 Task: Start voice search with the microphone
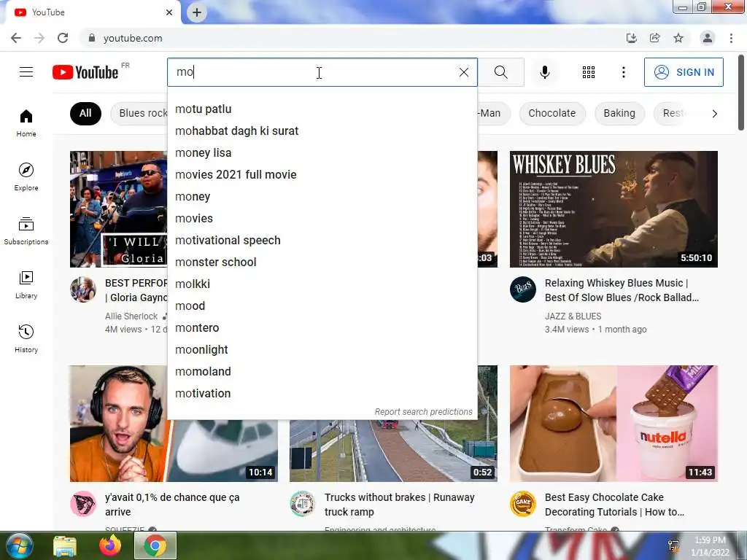pos(545,72)
